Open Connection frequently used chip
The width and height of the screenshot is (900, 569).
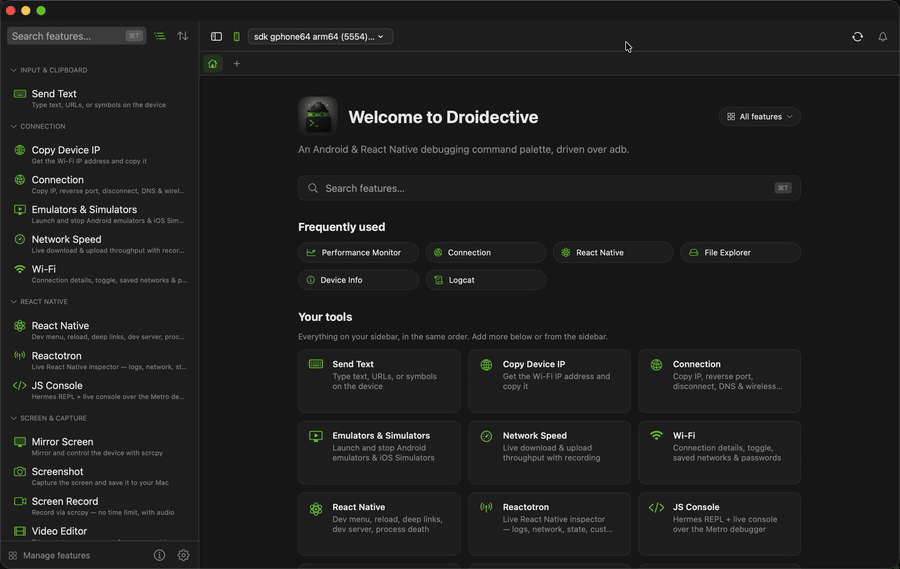click(486, 253)
